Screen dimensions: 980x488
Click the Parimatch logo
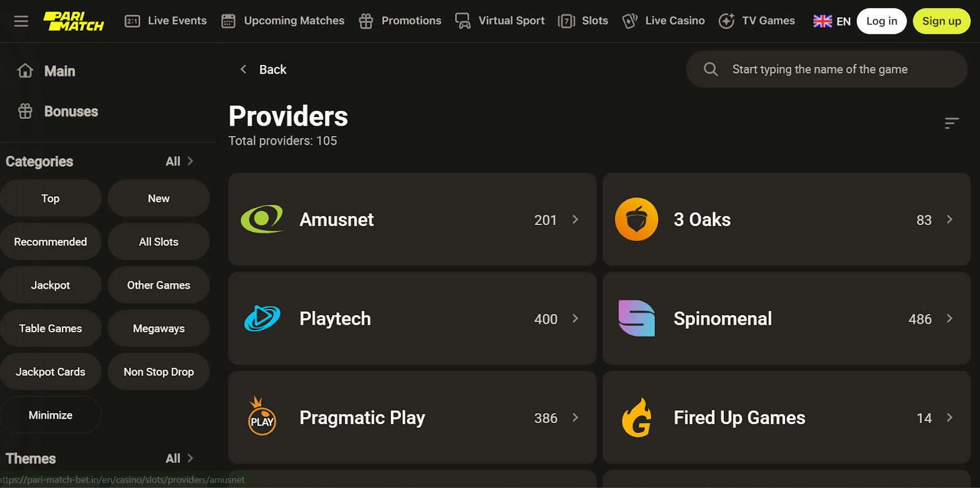73,21
